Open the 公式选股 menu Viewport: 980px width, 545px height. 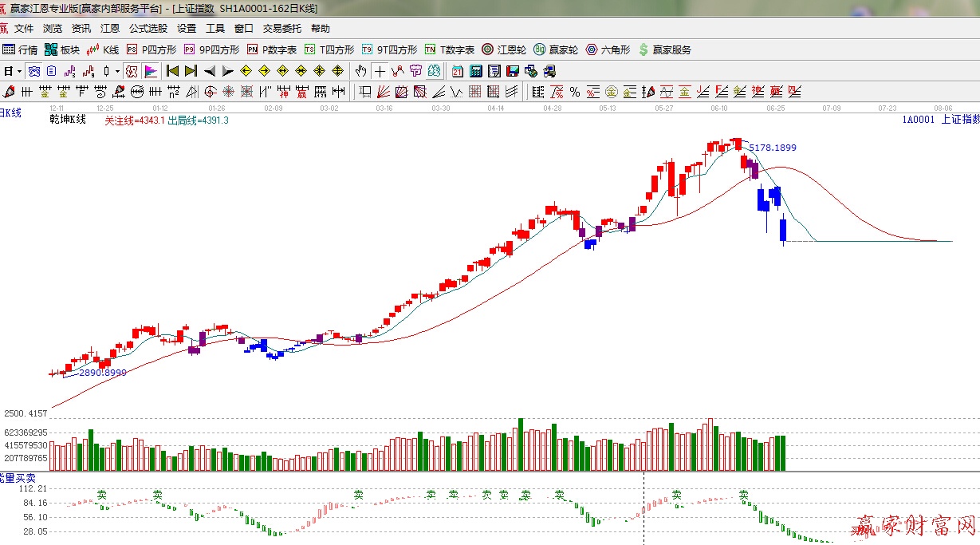pyautogui.click(x=148, y=29)
